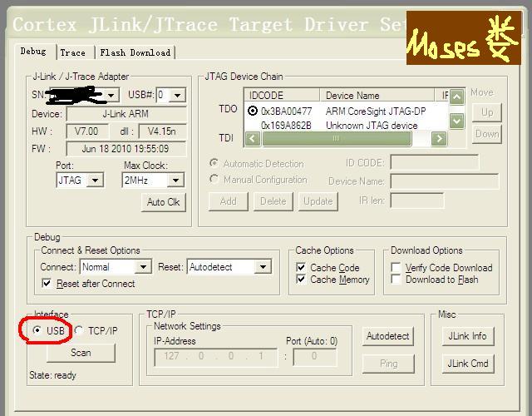Open the Max Clock 2MHz dropdown

175,180
